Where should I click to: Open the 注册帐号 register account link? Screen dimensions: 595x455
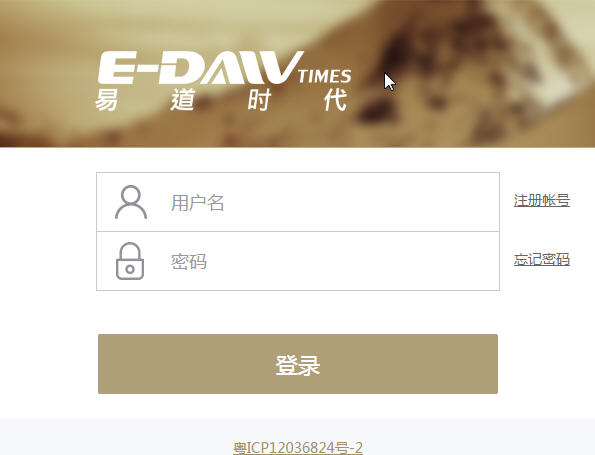[x=542, y=200]
